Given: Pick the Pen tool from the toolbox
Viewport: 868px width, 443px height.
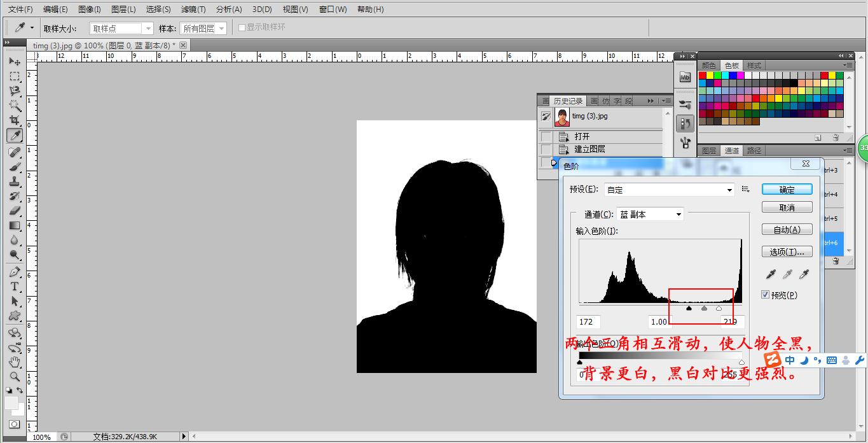Looking at the screenshot, I should 15,272.
